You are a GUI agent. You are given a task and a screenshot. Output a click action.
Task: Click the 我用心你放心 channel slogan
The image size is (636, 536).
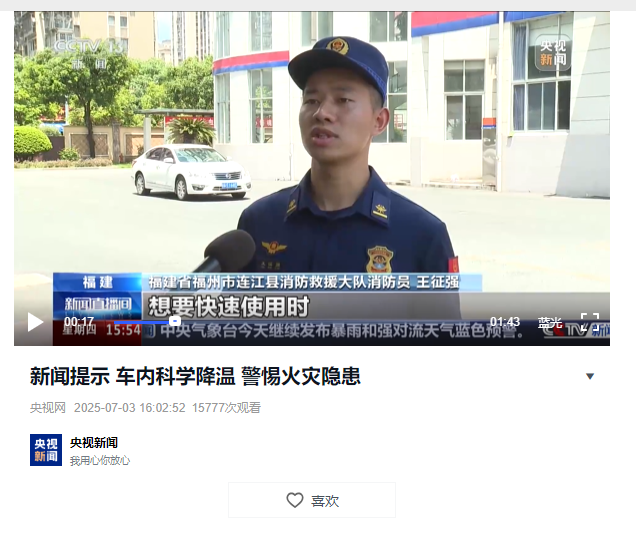click(100, 461)
